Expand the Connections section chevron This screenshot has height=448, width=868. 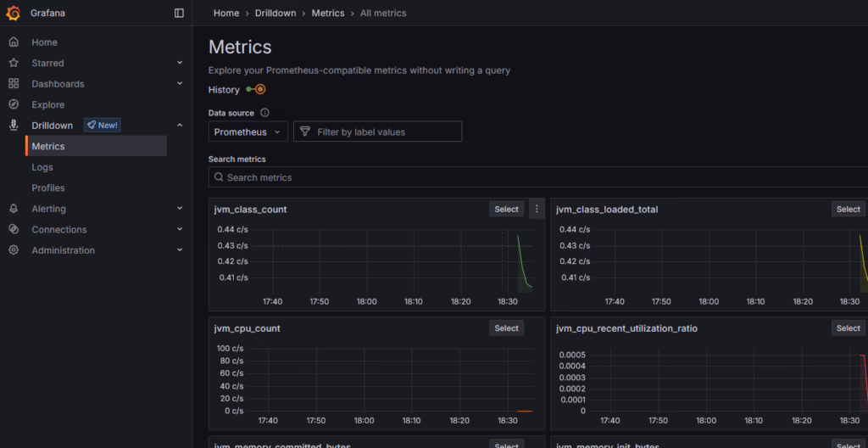pyautogui.click(x=180, y=229)
